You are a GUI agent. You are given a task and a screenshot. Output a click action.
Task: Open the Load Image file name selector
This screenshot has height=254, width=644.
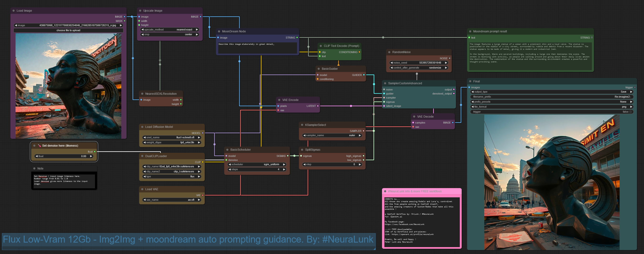click(x=68, y=25)
